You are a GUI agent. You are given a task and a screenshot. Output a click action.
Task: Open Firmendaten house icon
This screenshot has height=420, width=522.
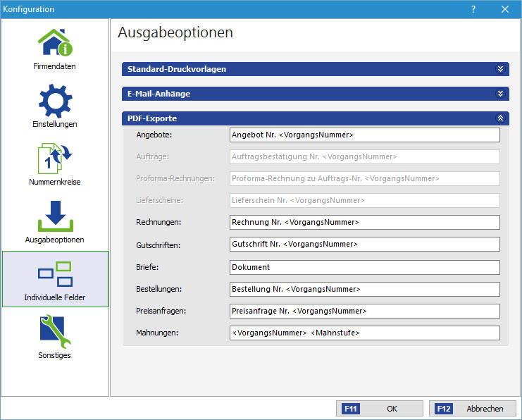click(55, 42)
